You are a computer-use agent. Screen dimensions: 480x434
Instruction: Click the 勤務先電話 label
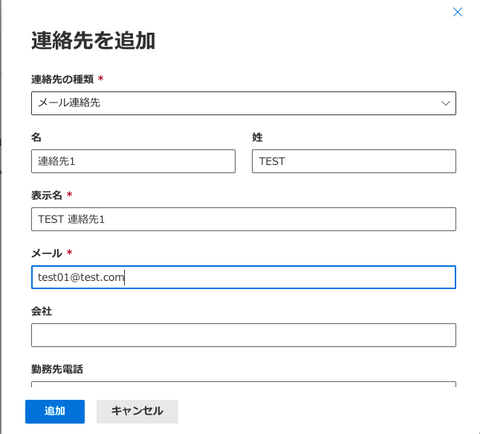(x=57, y=369)
